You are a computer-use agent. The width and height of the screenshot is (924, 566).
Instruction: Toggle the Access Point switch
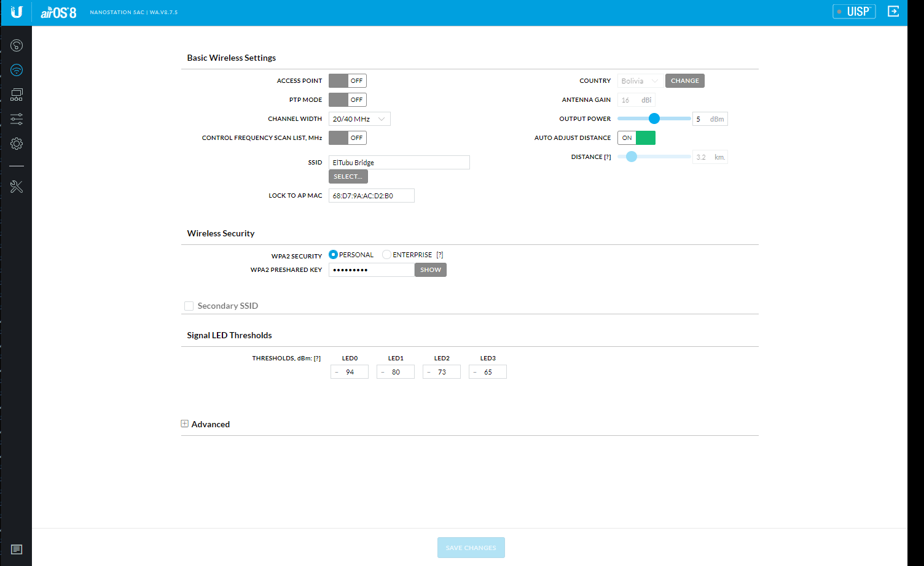[x=347, y=81]
